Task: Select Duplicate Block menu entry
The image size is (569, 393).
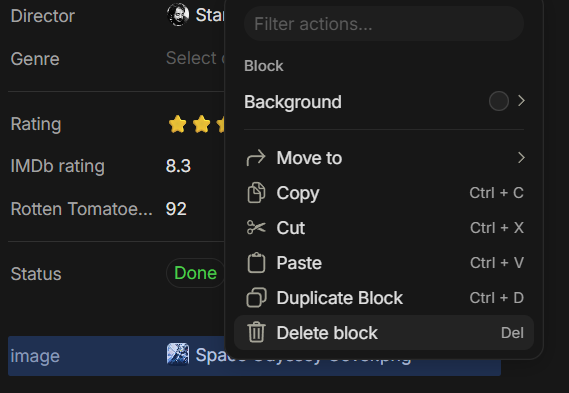Action: 384,298
